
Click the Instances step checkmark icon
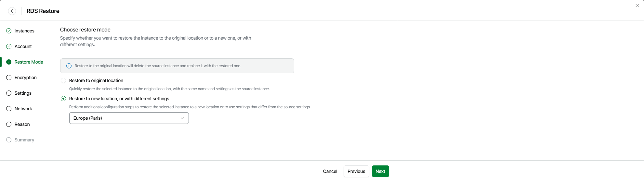tap(9, 31)
